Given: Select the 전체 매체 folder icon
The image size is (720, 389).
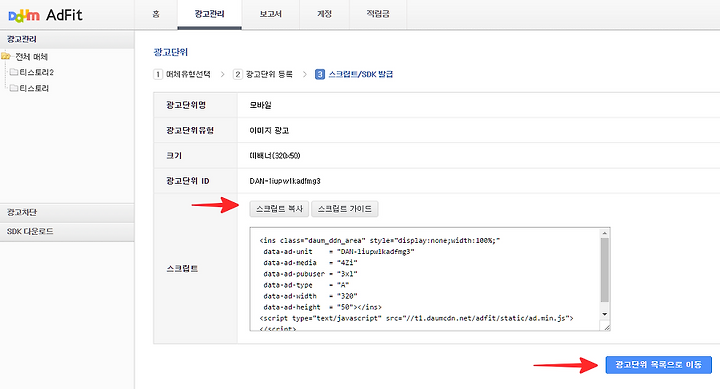Looking at the screenshot, I should 6,56.
